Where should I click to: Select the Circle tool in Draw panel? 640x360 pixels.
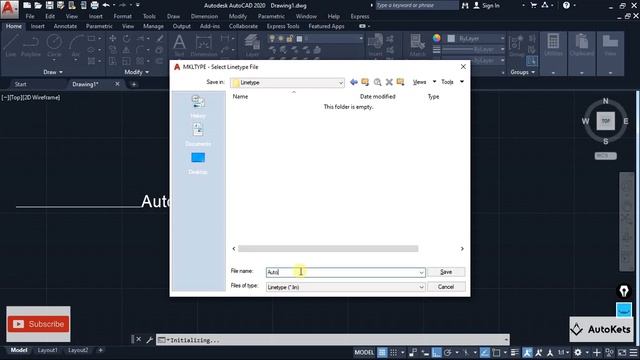(x=54, y=45)
